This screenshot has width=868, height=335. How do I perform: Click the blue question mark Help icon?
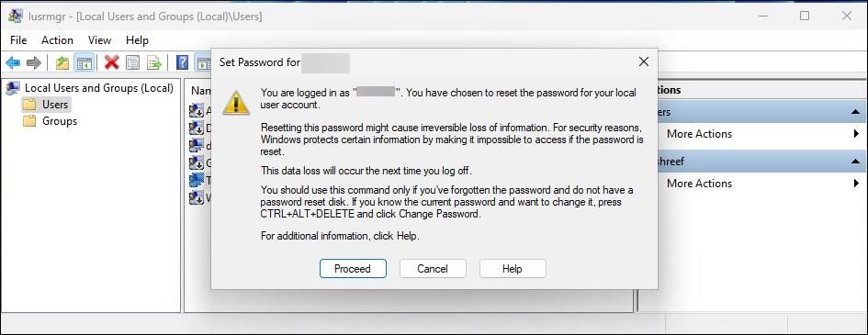point(182,63)
